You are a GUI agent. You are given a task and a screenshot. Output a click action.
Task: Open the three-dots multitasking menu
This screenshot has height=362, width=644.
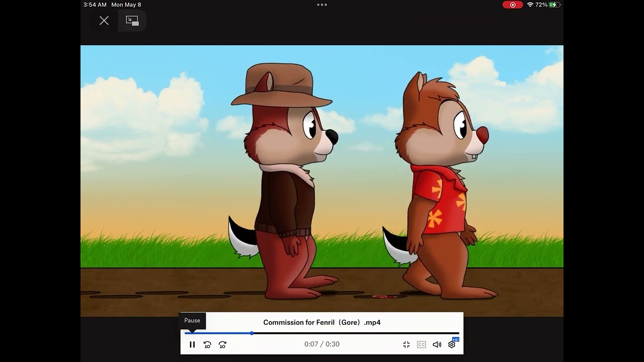(x=322, y=5)
